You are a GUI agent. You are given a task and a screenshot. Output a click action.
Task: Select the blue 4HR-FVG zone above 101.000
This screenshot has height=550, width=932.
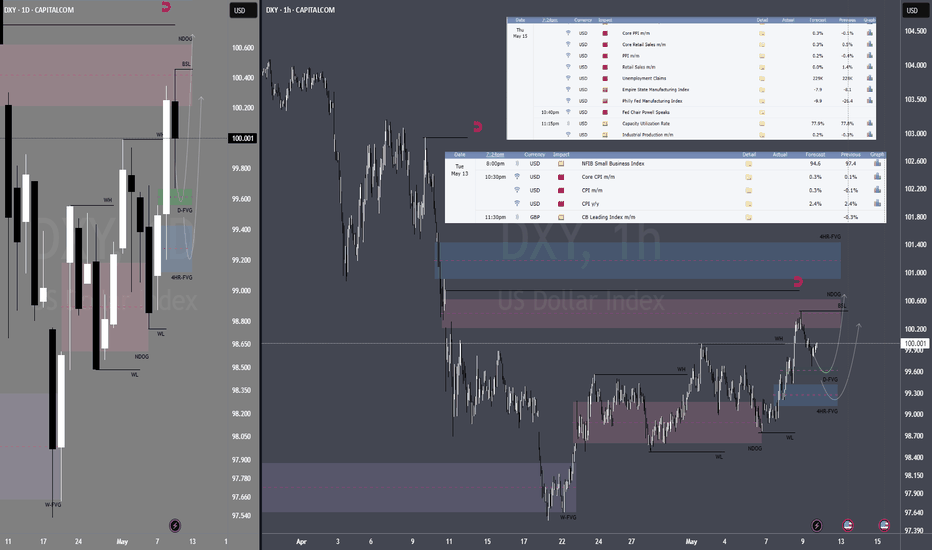point(638,260)
